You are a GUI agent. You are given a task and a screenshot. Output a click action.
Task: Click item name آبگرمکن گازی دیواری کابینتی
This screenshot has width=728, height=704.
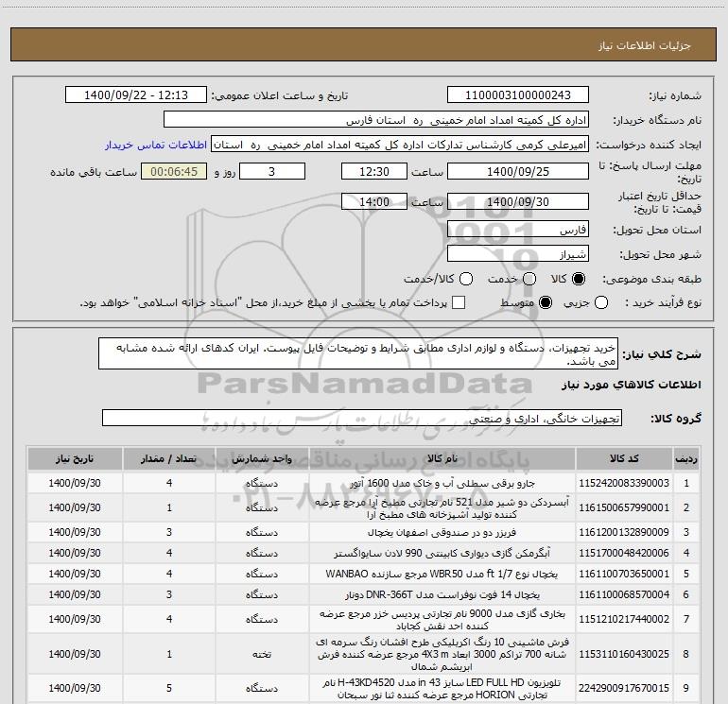(442, 553)
